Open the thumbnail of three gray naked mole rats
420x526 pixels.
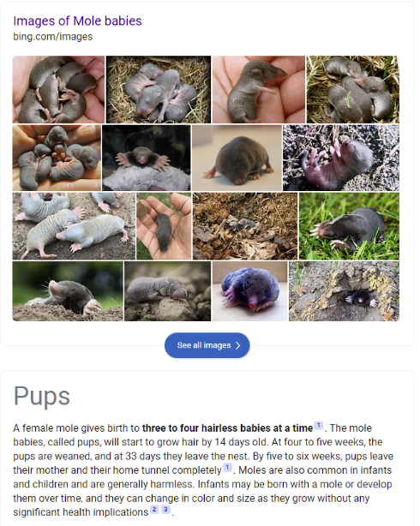74,226
